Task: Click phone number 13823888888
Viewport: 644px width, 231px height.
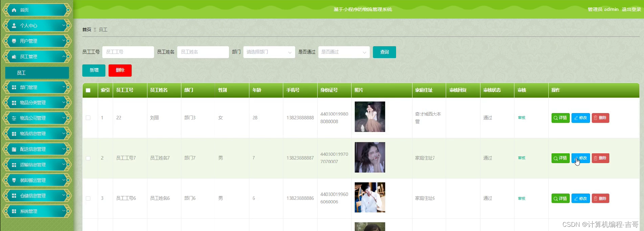Action: point(300,118)
